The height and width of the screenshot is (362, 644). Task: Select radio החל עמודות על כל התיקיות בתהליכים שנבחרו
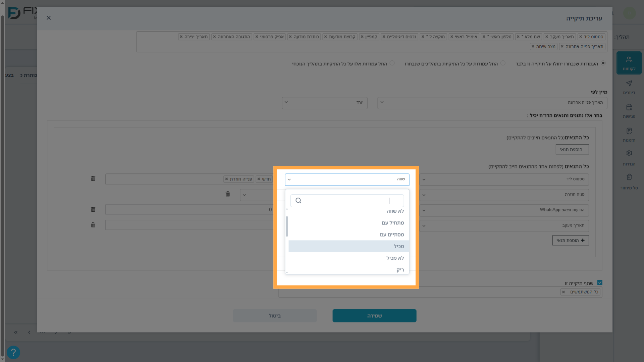point(503,63)
